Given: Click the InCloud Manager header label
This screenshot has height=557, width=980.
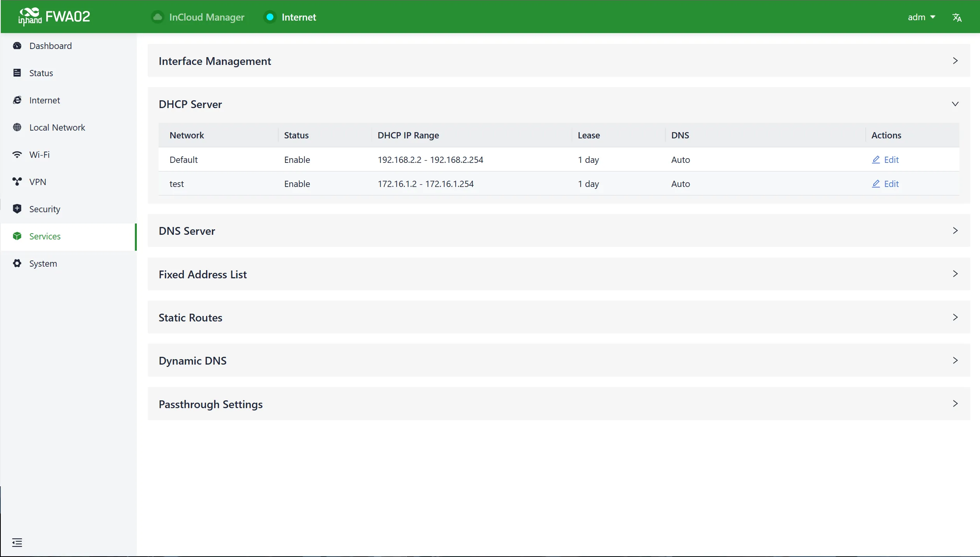Looking at the screenshot, I should tap(207, 17).
